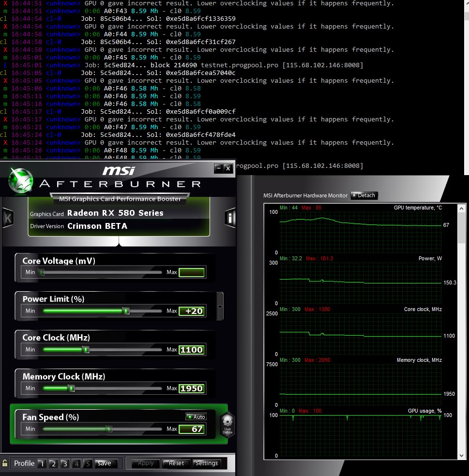The height and width of the screenshot is (476, 469).
Task: Open the Afterburner Settings button
Action: [x=207, y=463]
